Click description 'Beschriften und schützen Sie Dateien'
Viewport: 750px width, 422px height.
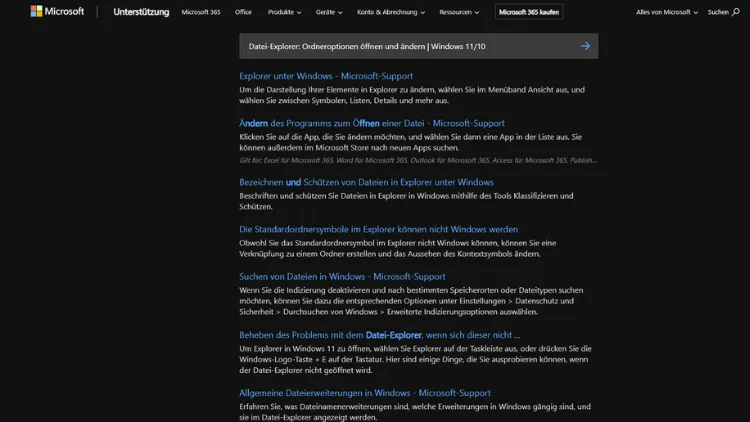click(406, 201)
